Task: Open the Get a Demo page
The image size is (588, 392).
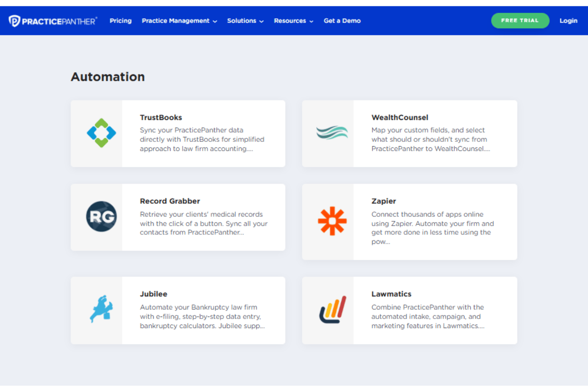Action: pos(342,21)
